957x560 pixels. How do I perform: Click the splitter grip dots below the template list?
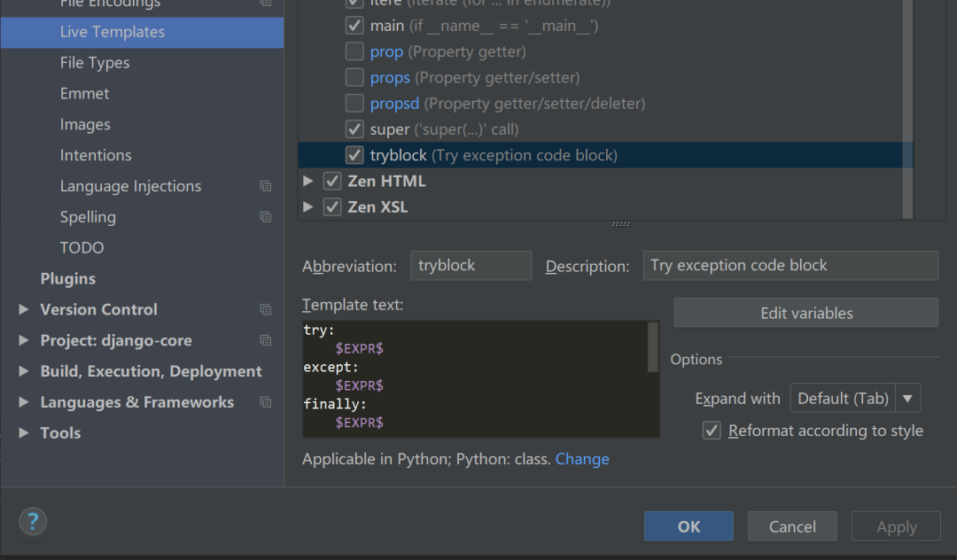tap(620, 225)
